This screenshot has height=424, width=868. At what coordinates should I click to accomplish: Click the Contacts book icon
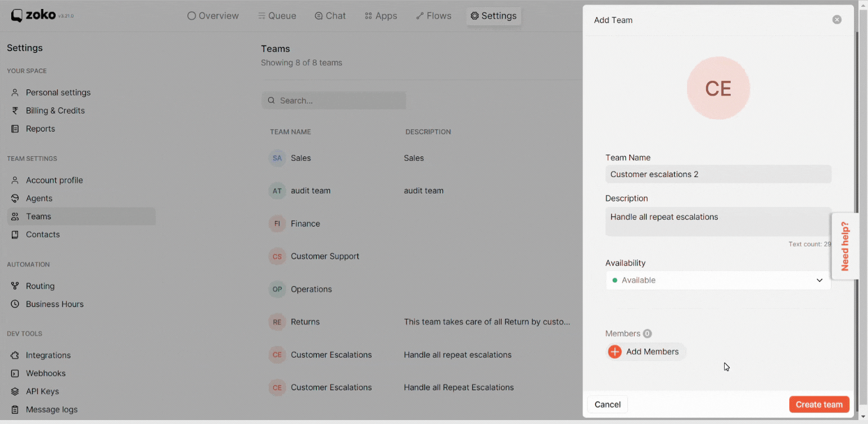tap(15, 234)
